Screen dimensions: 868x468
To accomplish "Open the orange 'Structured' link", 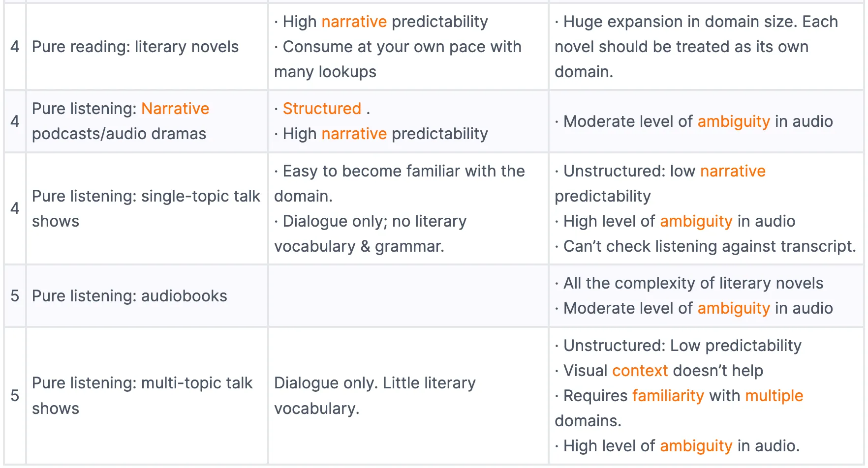I will 322,109.
